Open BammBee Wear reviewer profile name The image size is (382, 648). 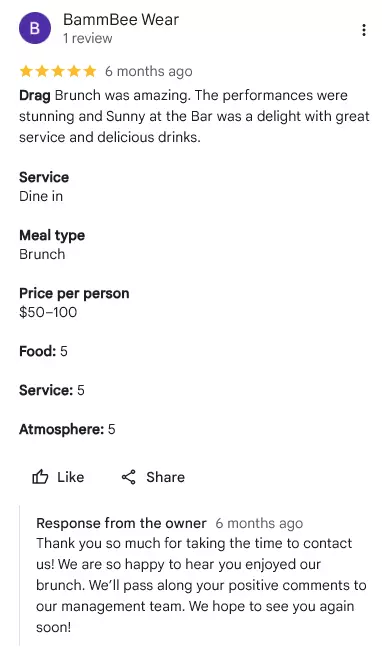pyautogui.click(x=121, y=19)
